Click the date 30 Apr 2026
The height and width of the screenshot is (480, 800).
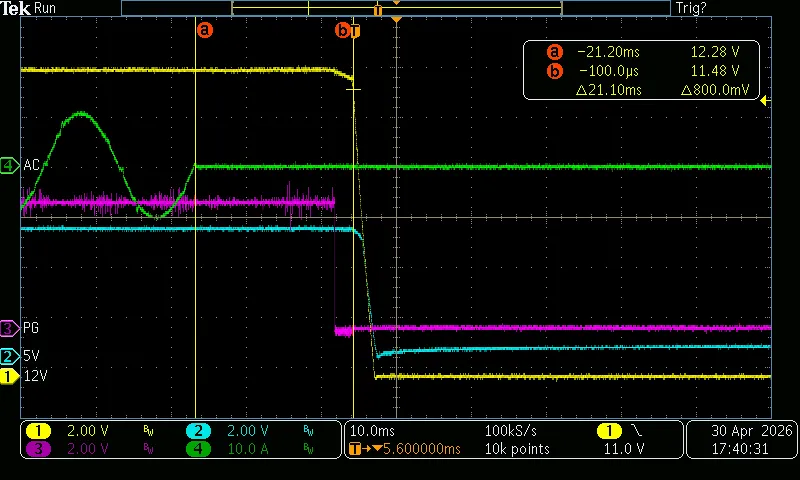point(752,431)
